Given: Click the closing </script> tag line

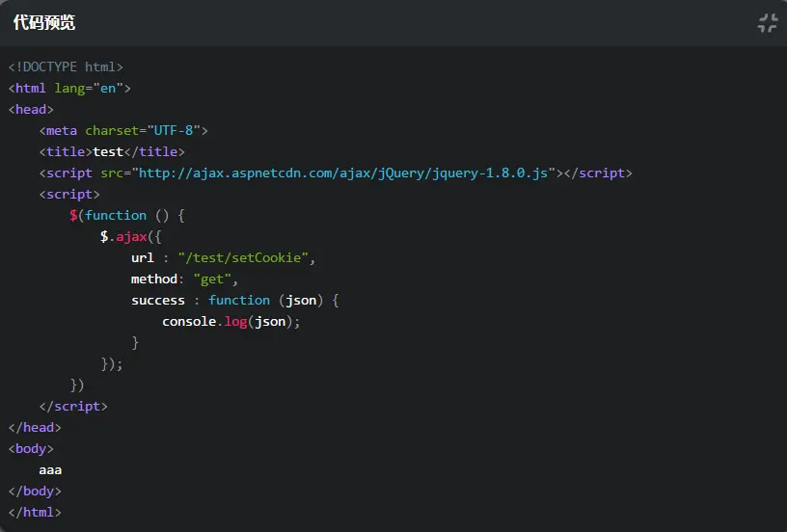Looking at the screenshot, I should click(x=73, y=406).
